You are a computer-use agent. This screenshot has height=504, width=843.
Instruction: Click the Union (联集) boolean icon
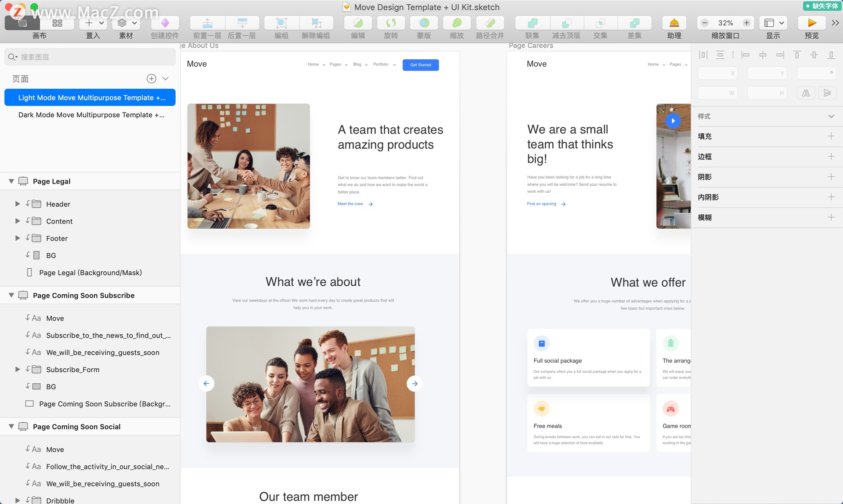(532, 23)
